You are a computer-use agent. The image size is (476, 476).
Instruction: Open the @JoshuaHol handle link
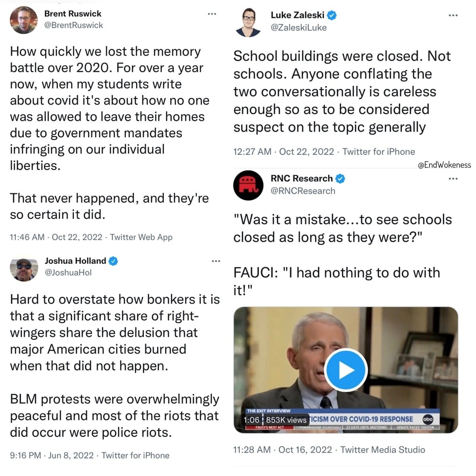coord(68,273)
